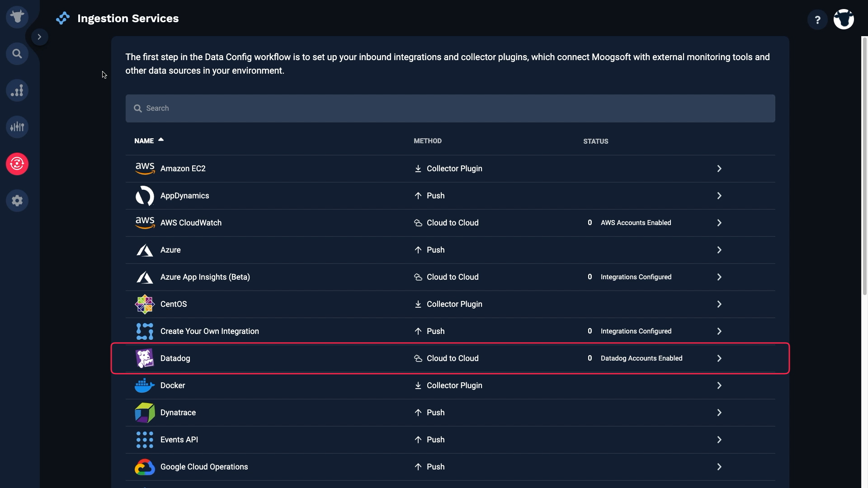Expand the Amazon EC2 row chevron
868x488 pixels.
pos(719,169)
